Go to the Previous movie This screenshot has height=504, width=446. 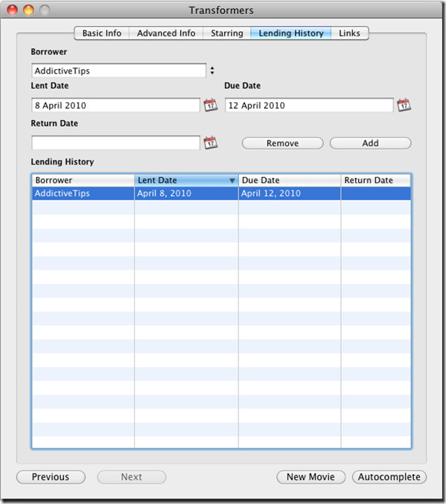coord(51,477)
